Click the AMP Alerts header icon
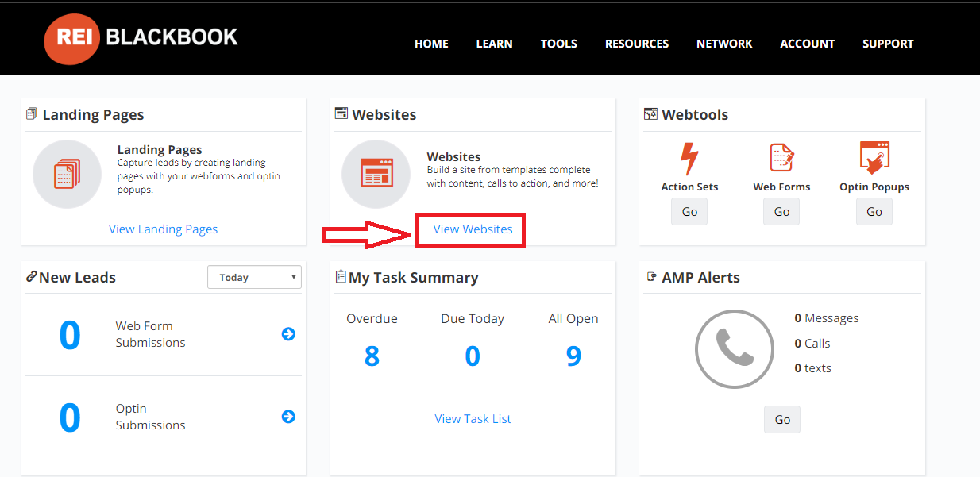This screenshot has height=477, width=980. pyautogui.click(x=652, y=276)
